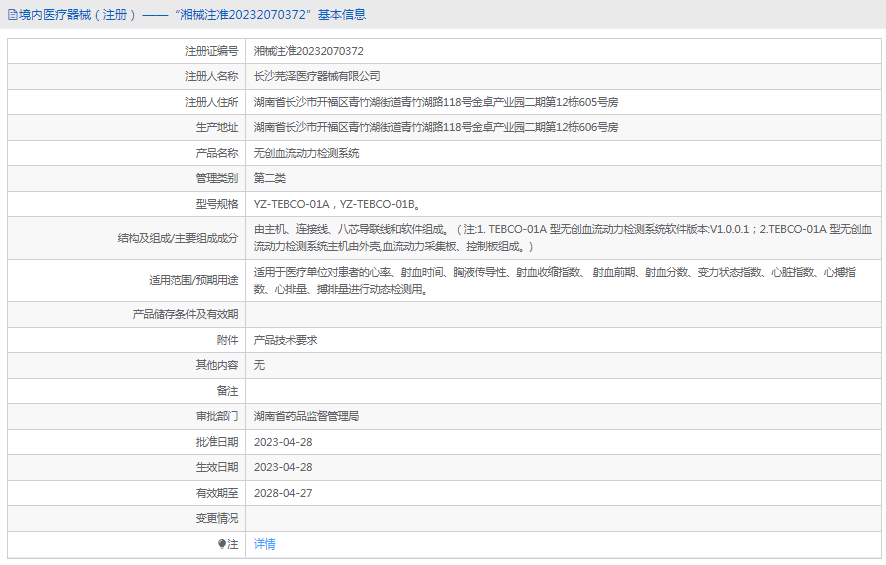The image size is (886, 565).
Task: Click the 备注 label
Action: click(227, 391)
